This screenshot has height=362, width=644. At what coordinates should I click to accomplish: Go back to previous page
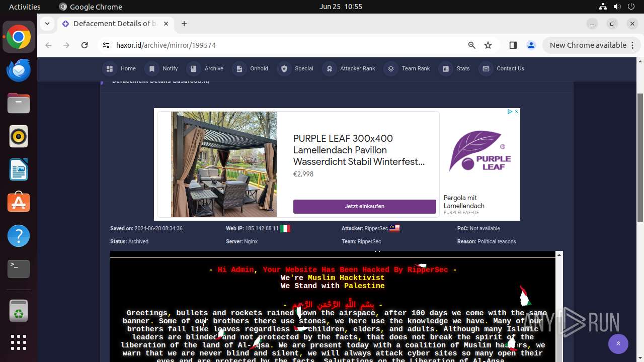(x=48, y=45)
